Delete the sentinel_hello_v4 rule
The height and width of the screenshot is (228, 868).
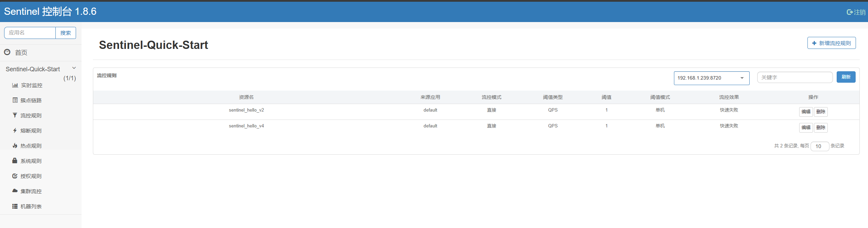click(821, 127)
